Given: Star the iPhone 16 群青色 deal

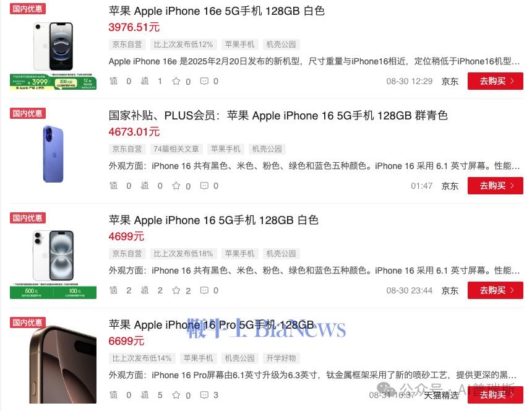Looking at the screenshot, I should coord(176,186).
